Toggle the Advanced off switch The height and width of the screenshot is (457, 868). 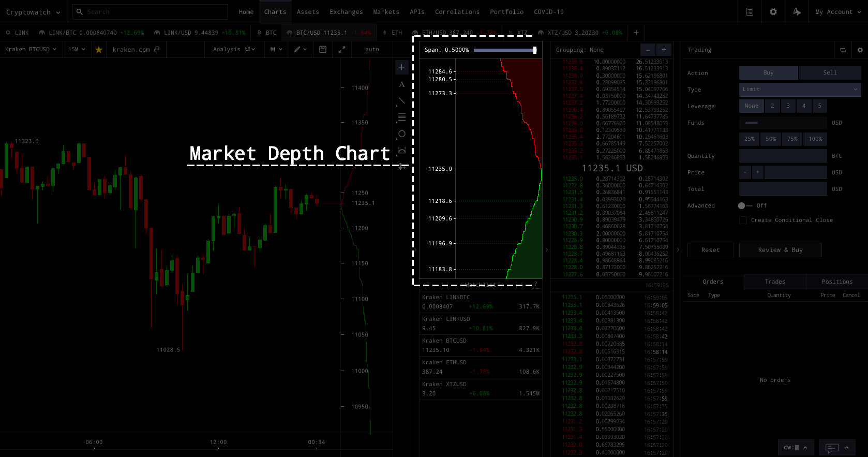[x=745, y=205]
